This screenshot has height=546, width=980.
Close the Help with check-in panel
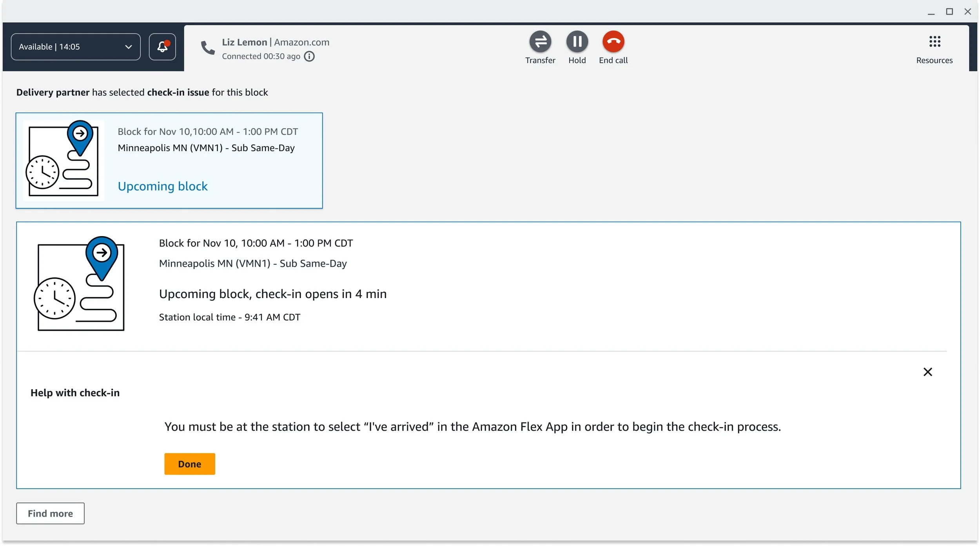pyautogui.click(x=927, y=372)
